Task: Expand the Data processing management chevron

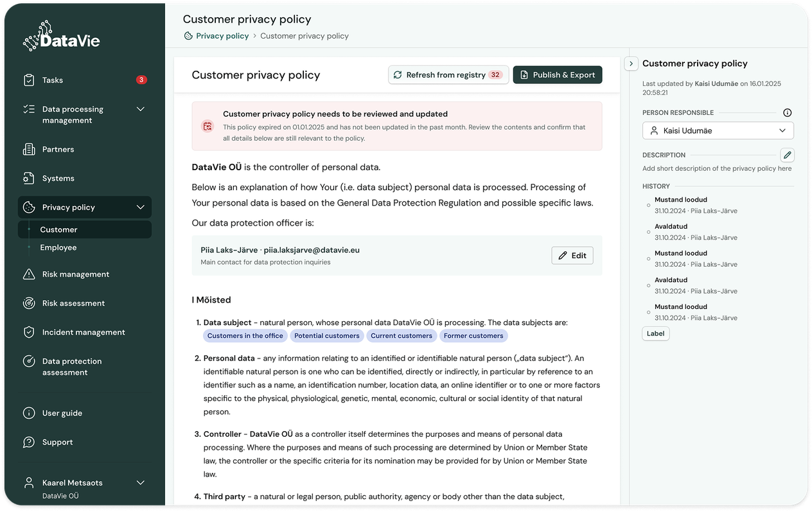Action: click(x=141, y=109)
